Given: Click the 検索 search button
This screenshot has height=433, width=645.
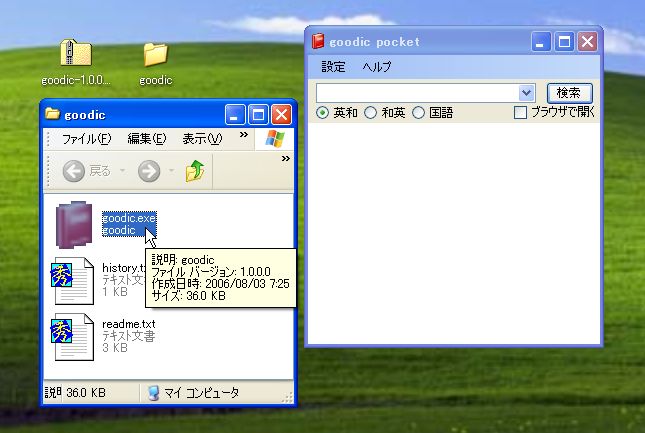Looking at the screenshot, I should tap(569, 93).
